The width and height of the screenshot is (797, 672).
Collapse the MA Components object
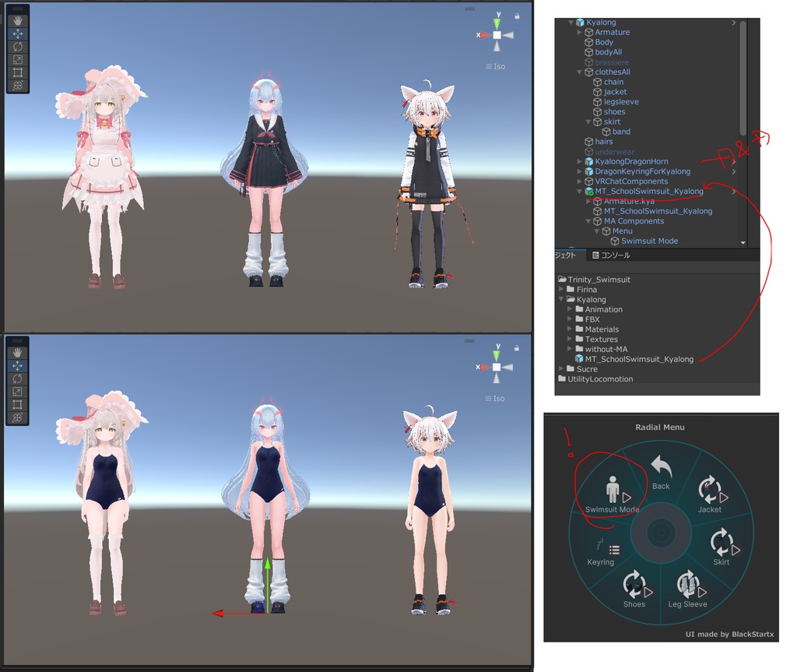coord(588,221)
